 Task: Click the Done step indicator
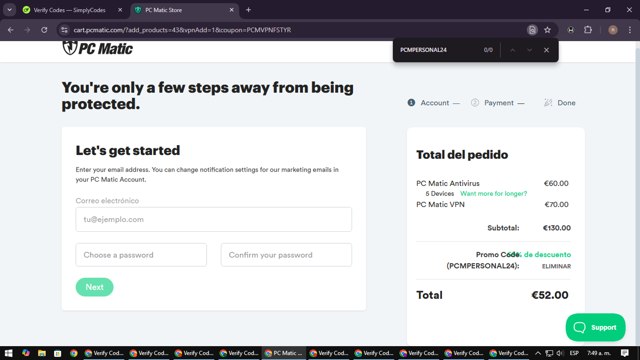pos(560,103)
